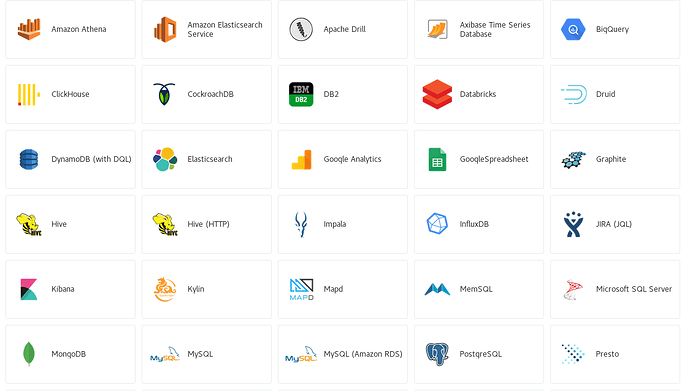Click the GoogleSpreadsheet green sheet icon
The width and height of the screenshot is (690, 391).
tap(437, 159)
